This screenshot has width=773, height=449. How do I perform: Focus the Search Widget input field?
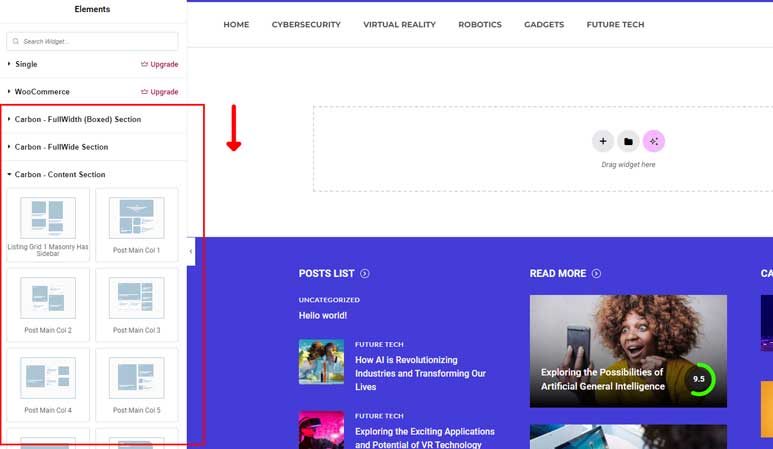(x=92, y=41)
